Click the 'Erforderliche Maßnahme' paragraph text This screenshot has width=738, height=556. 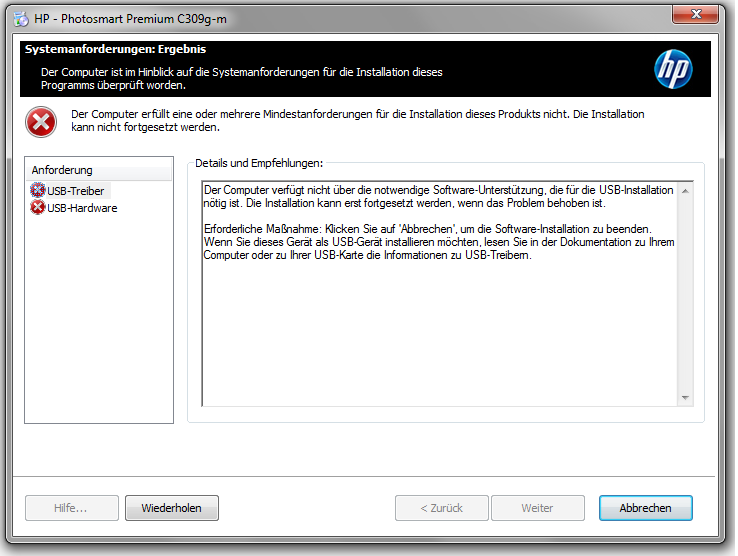[x=439, y=242]
